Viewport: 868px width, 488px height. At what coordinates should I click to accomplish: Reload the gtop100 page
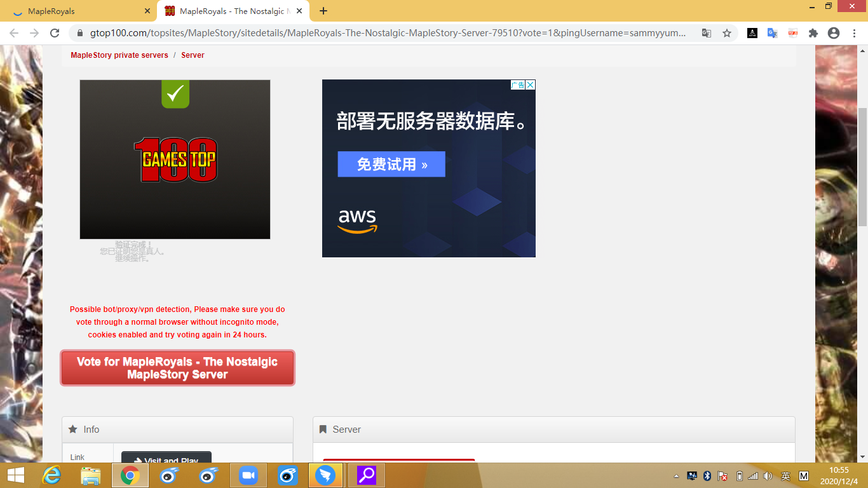[55, 33]
